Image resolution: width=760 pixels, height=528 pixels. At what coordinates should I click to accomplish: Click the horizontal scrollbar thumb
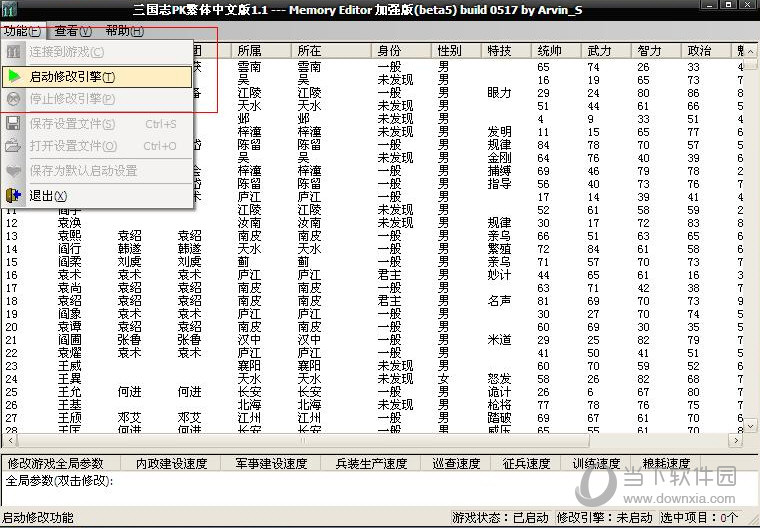coord(303,440)
